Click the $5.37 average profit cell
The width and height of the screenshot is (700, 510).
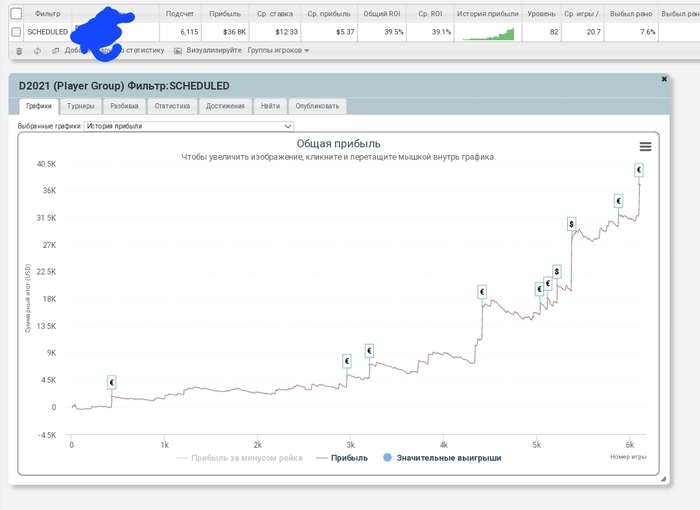pos(329,32)
